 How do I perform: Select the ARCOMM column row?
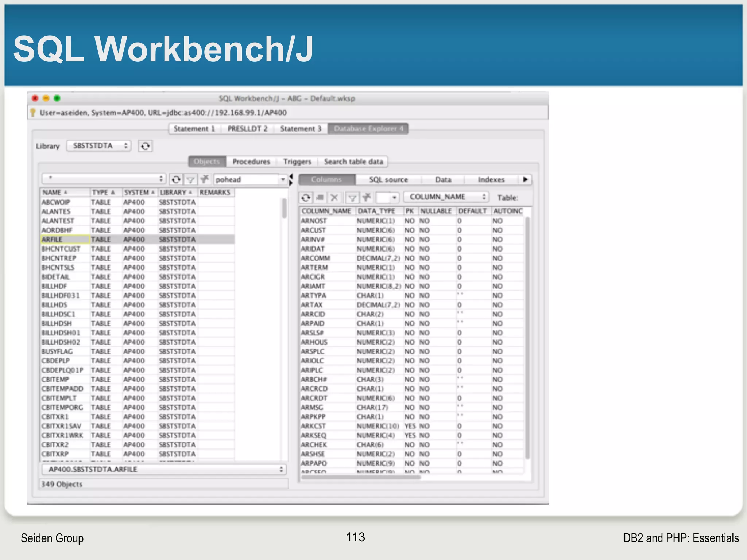coord(412,258)
